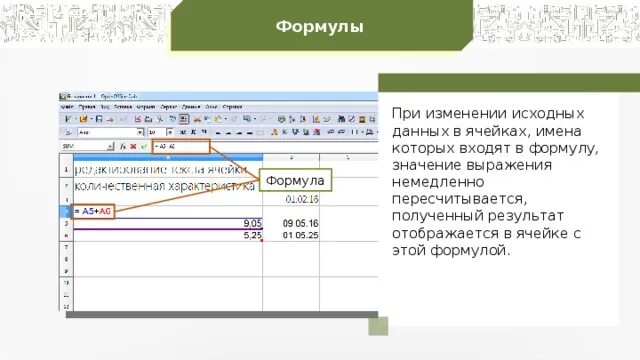Open the Формат menu
The height and width of the screenshot is (360, 640).
146,107
